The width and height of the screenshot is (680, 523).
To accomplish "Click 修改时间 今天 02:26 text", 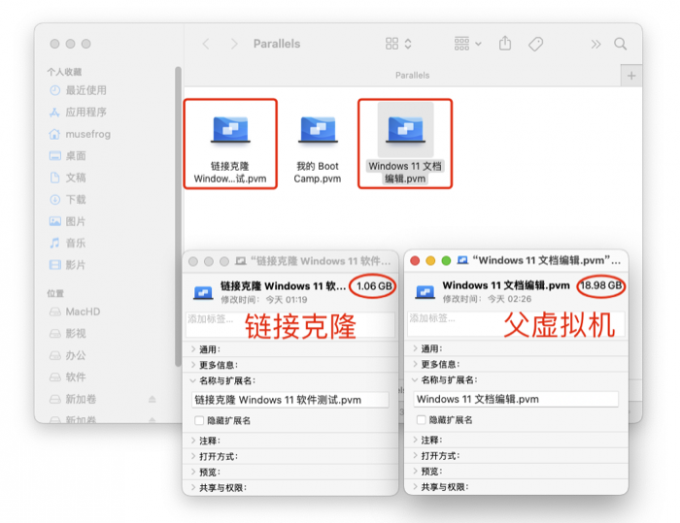I will (x=487, y=299).
